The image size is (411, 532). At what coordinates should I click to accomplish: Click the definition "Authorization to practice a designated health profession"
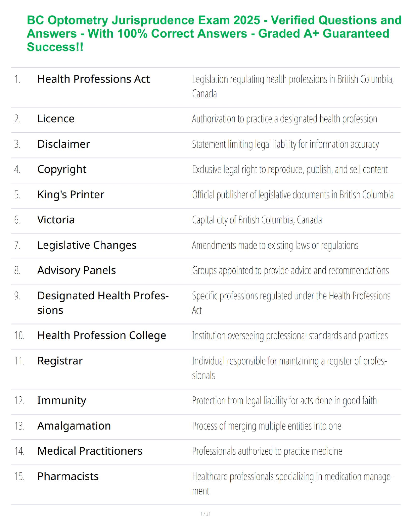point(284,119)
